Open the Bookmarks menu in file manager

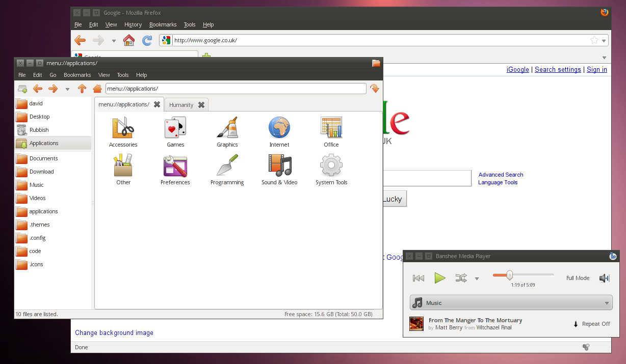click(77, 75)
